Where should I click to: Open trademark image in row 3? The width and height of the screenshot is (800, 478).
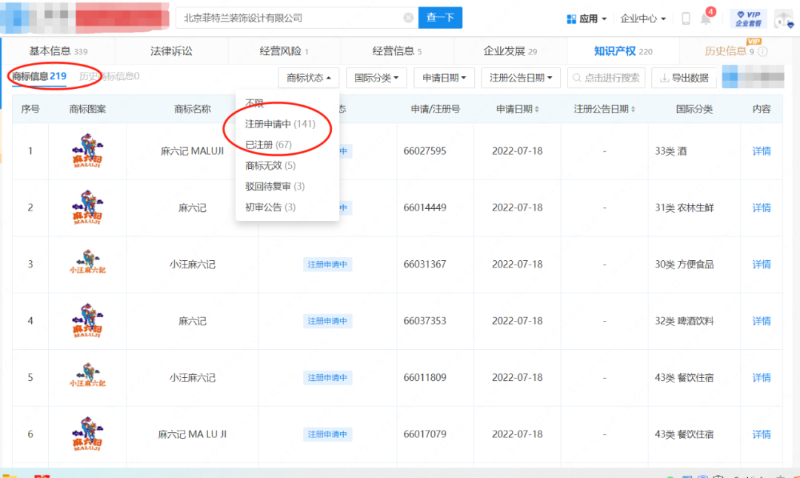tap(87, 262)
